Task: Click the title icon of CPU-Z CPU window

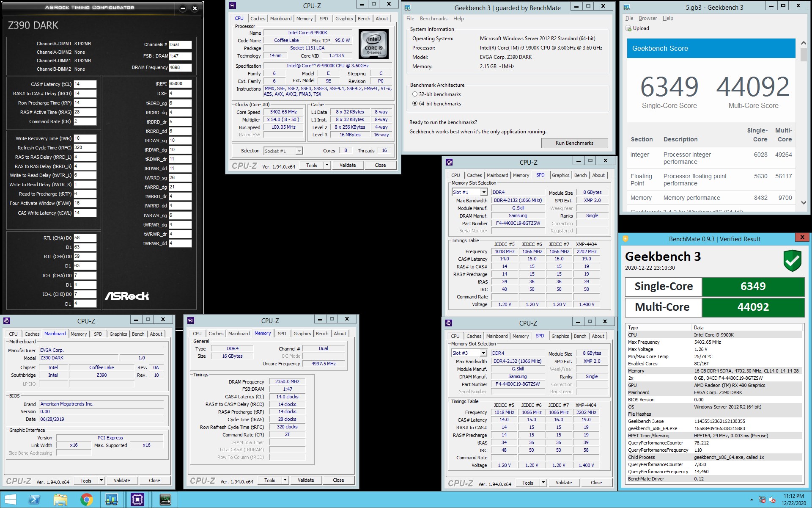Action: click(x=233, y=6)
